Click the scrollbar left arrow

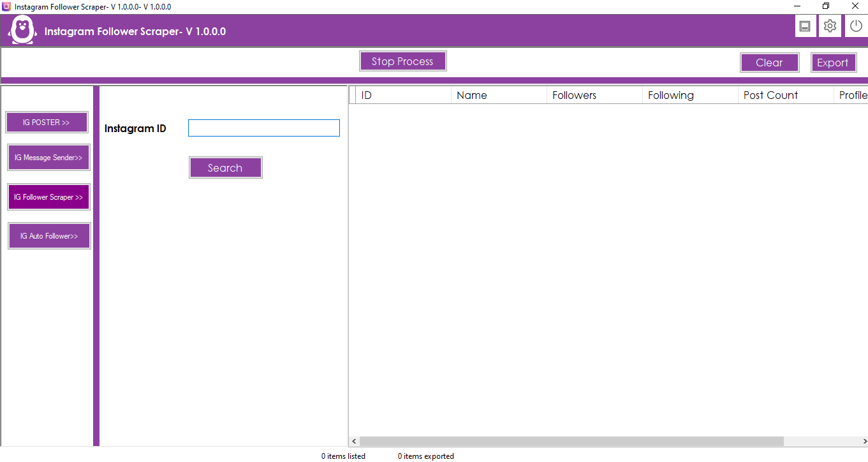pyautogui.click(x=354, y=441)
